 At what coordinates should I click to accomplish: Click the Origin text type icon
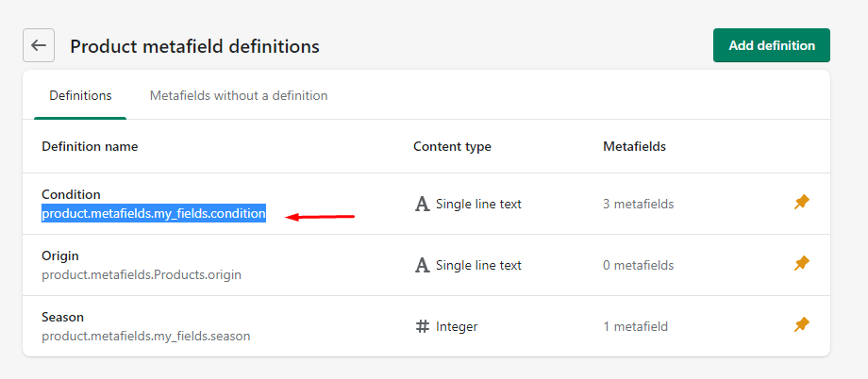[x=423, y=265]
